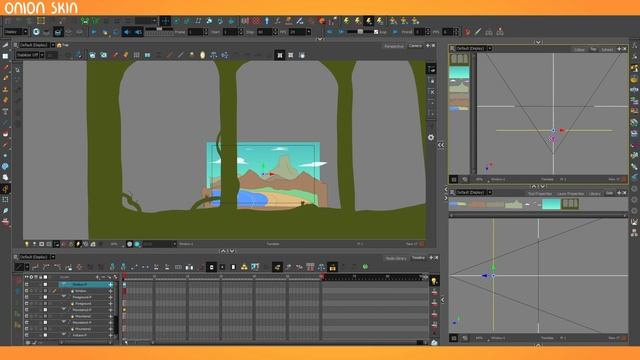Open the Default Display dropdown in the Camera view
The width and height of the screenshot is (640, 360).
tap(53, 45)
